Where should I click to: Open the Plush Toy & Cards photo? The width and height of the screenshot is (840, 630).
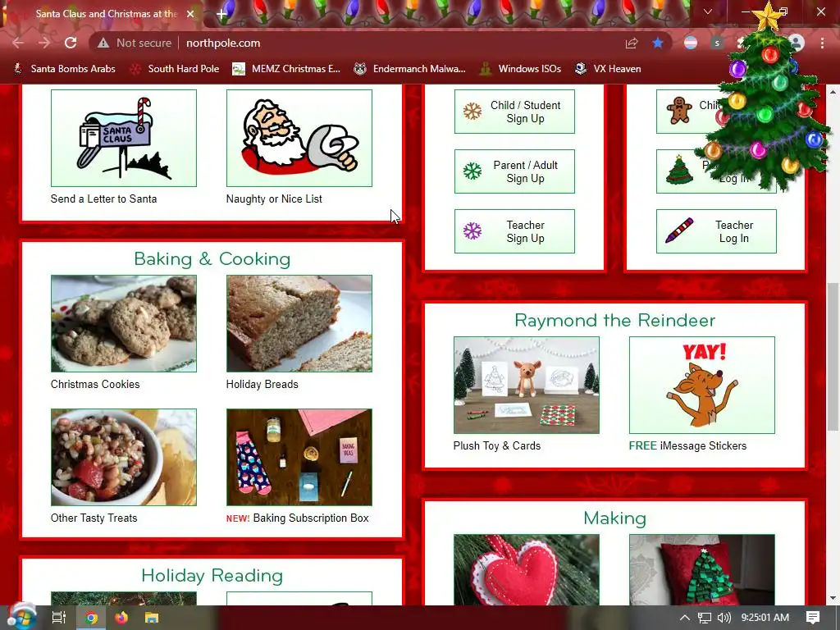(x=527, y=386)
